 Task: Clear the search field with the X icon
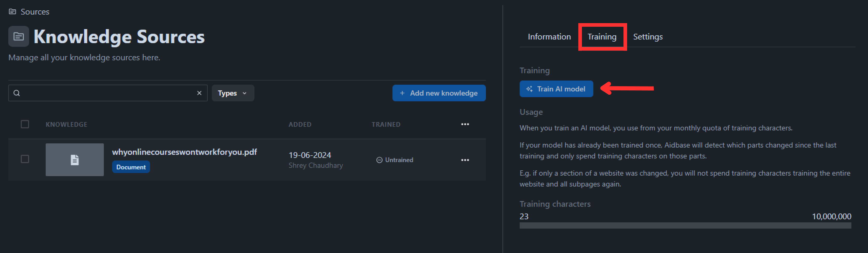(x=199, y=93)
